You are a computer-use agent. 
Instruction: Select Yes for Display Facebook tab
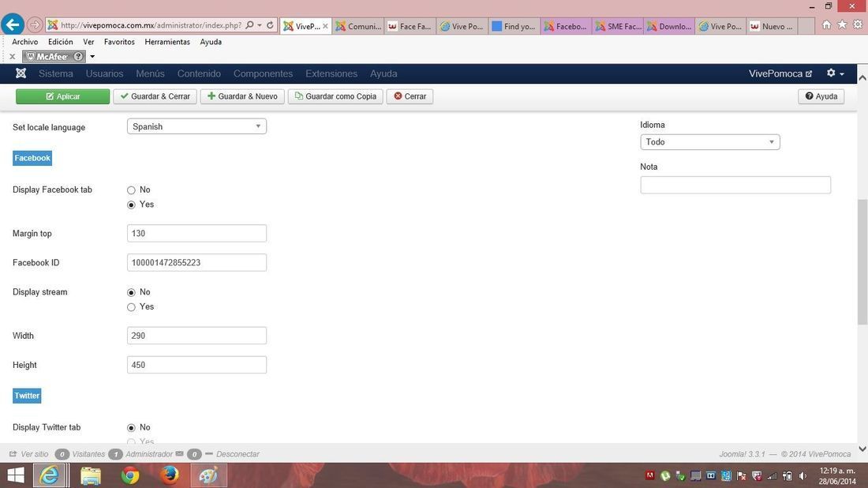tap(131, 205)
